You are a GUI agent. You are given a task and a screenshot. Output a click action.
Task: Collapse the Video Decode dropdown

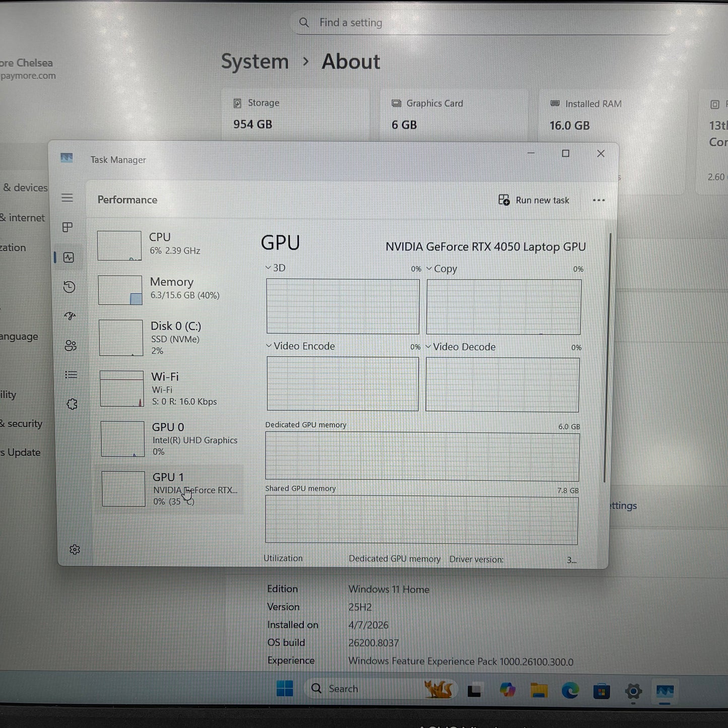tap(429, 347)
